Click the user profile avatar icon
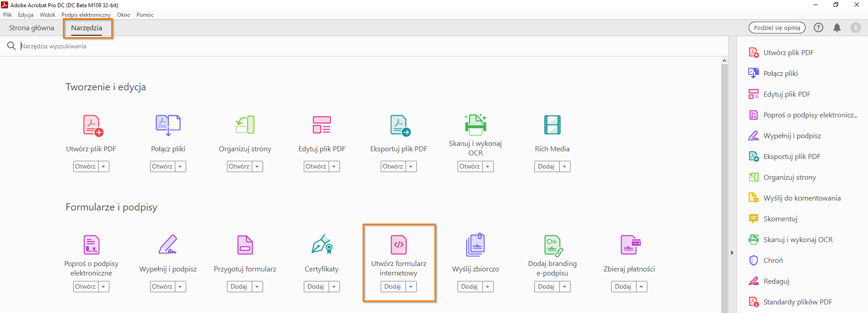868x313 pixels. (x=856, y=28)
